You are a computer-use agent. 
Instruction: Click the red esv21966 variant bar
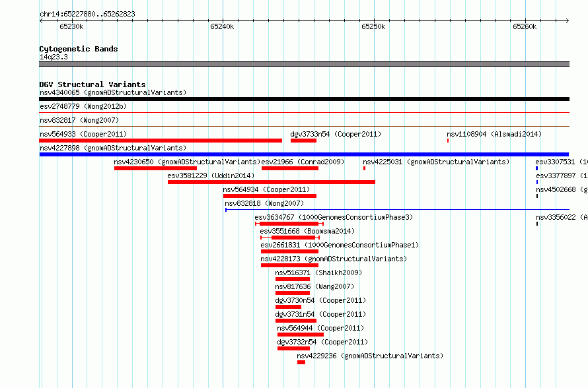(x=290, y=168)
